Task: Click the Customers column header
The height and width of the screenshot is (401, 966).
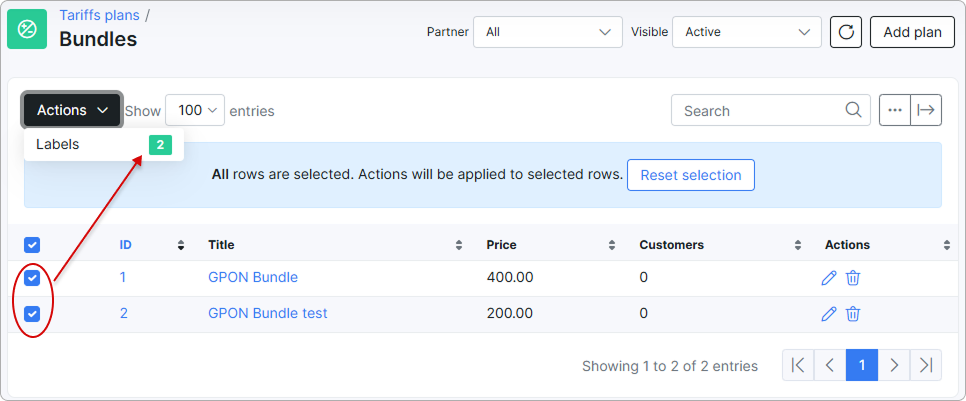Action: (x=672, y=245)
